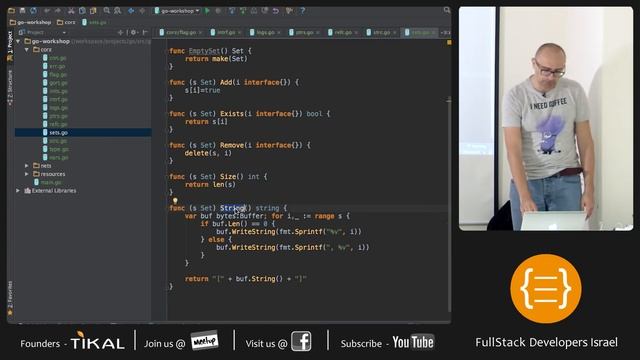Switch to the logs.go editor tab
The height and width of the screenshot is (360, 640).
point(265,32)
